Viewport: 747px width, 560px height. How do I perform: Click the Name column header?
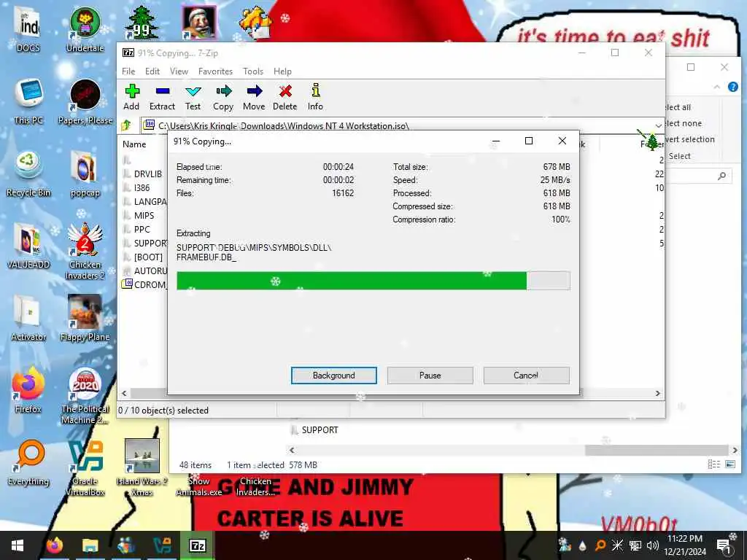coord(134,144)
